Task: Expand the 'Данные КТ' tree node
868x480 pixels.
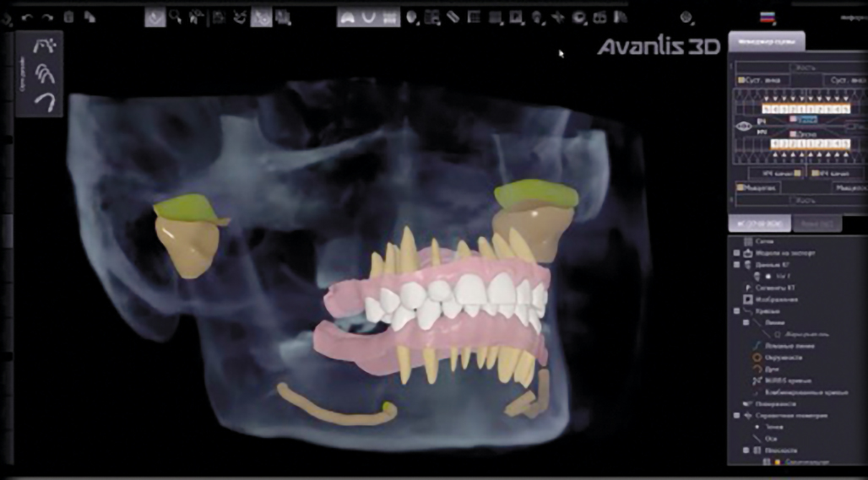Action: tap(737, 264)
